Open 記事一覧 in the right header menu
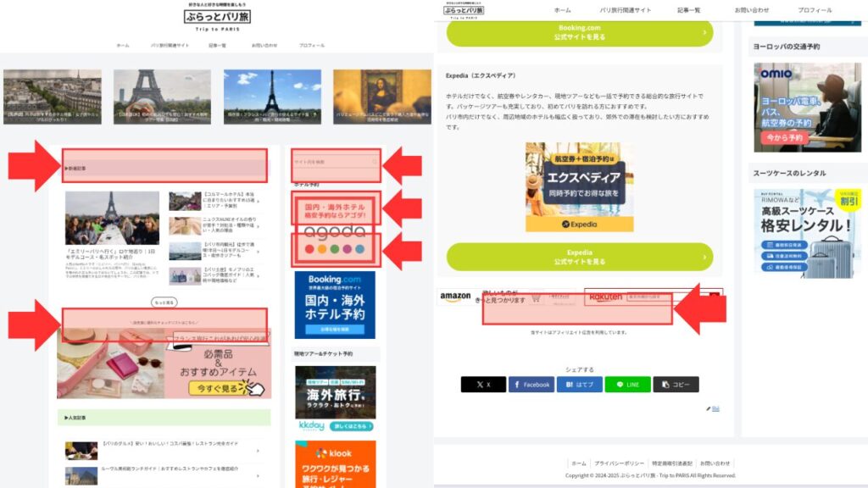The image size is (868, 488). pos(688,10)
